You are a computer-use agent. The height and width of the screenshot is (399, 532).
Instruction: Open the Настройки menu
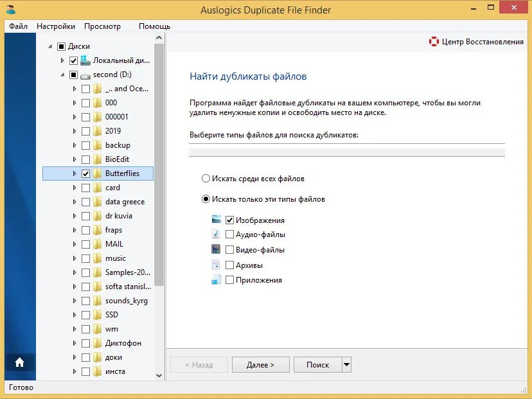56,26
